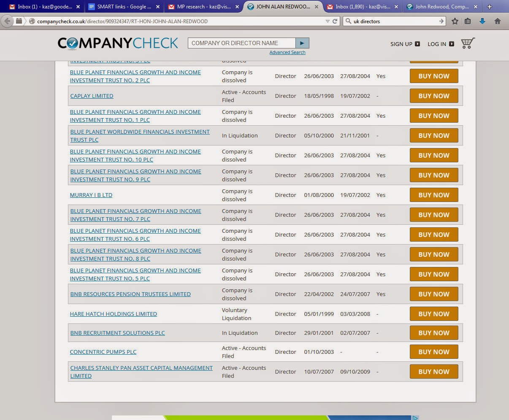Open the downloads arrow icon
The image size is (509, 420).
click(x=482, y=21)
